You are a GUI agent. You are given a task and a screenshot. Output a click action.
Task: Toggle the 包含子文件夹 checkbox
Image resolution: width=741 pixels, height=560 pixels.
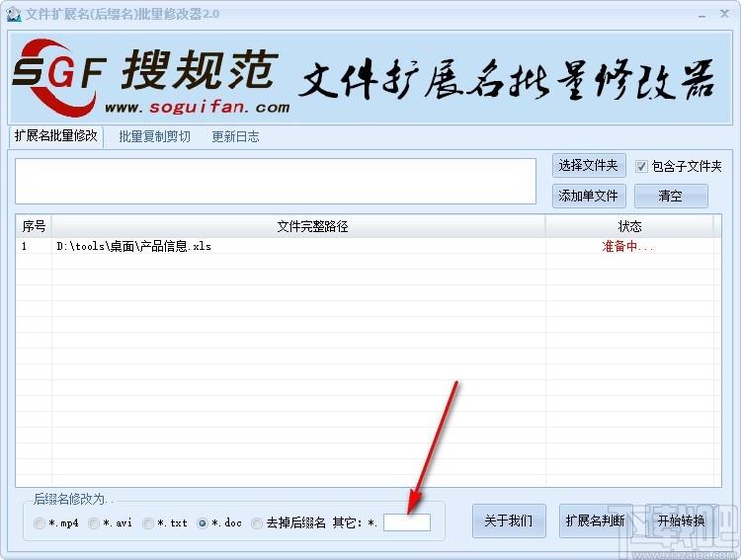[641, 166]
